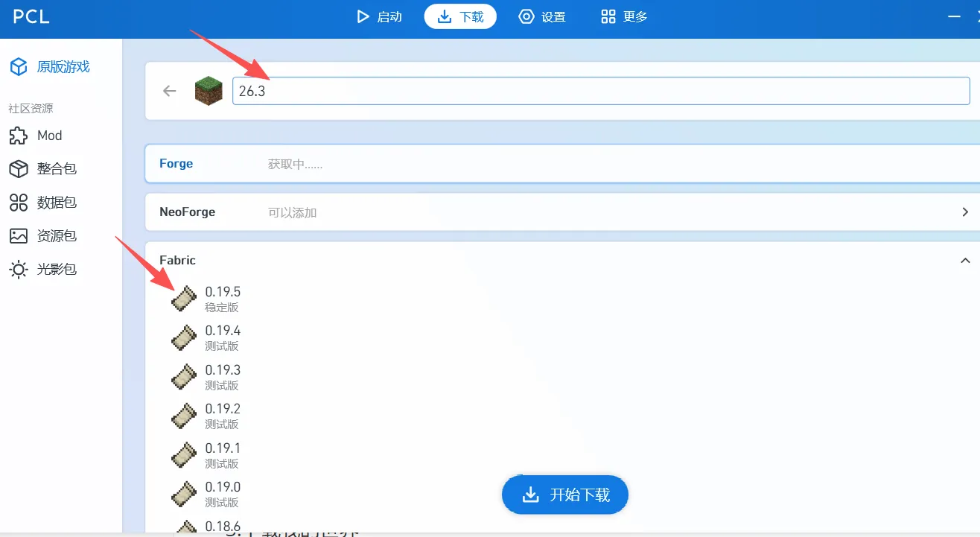This screenshot has width=980, height=537.
Task: Click the Forge loader row
Action: 562,164
